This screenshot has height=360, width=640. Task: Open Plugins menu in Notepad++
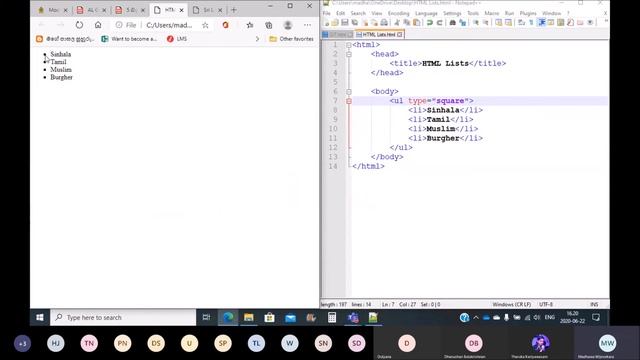coord(528,13)
